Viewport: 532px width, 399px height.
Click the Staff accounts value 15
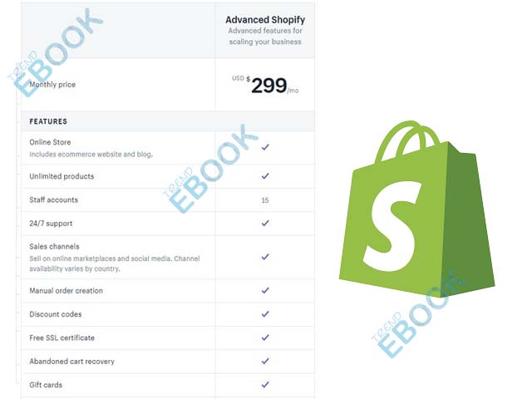(x=265, y=200)
